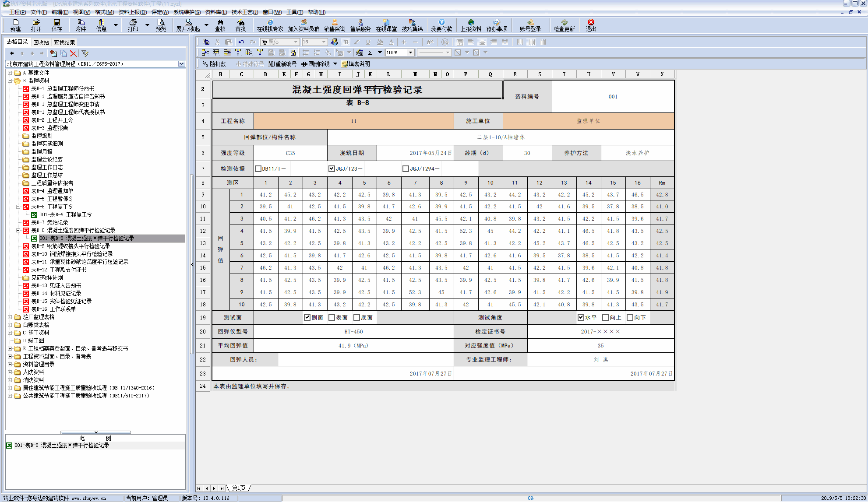Click the 保存 (Save) toolbar icon
868x502 pixels.
tap(56, 25)
